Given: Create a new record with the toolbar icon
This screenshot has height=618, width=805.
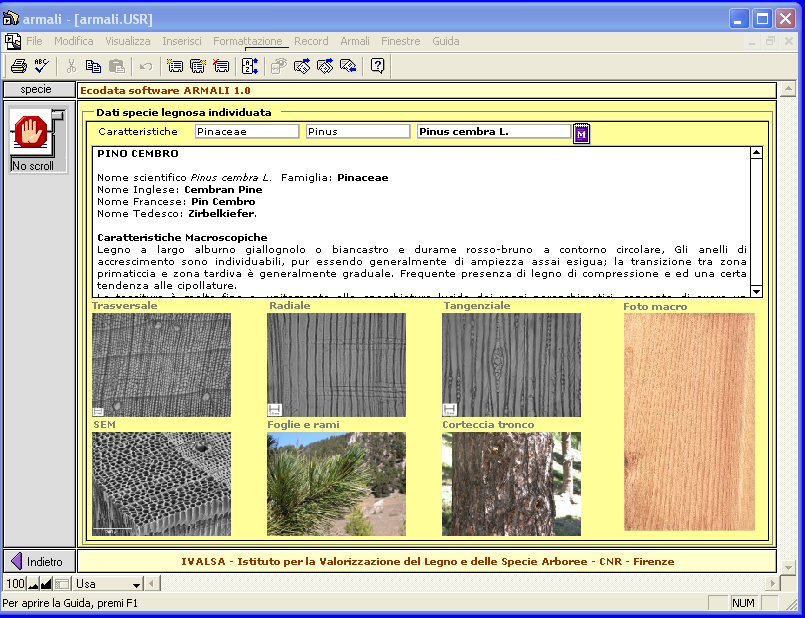Looking at the screenshot, I should pos(175,66).
